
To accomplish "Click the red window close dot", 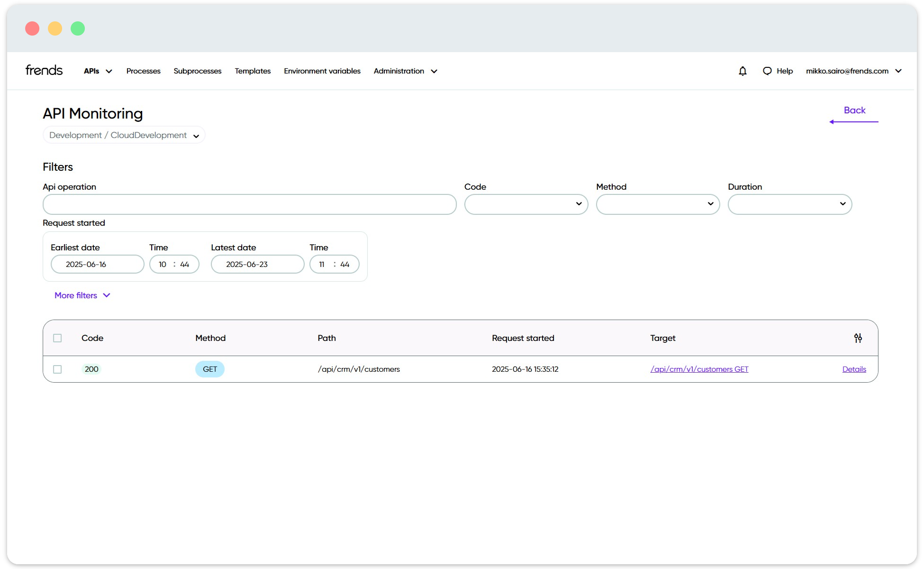I will [x=32, y=28].
